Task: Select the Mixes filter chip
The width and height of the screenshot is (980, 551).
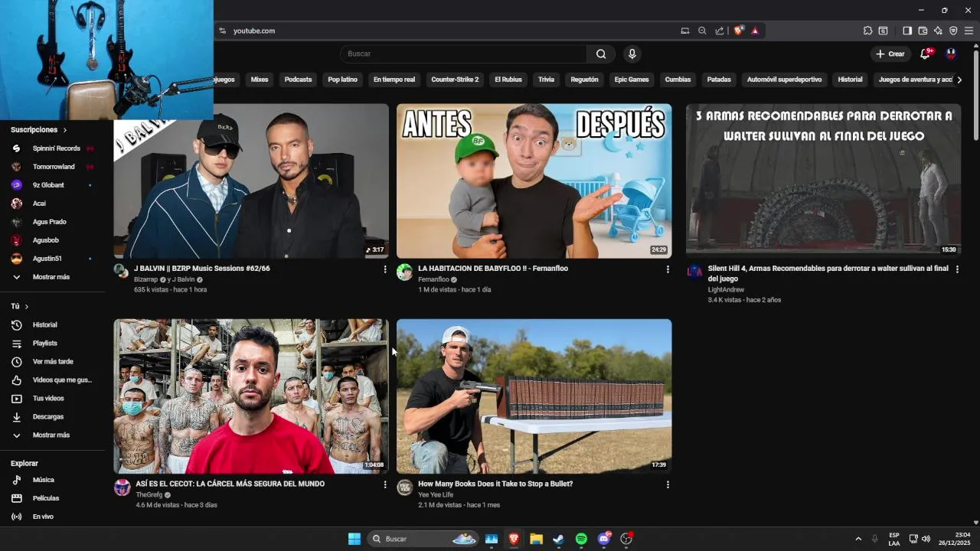Action: [x=260, y=80]
